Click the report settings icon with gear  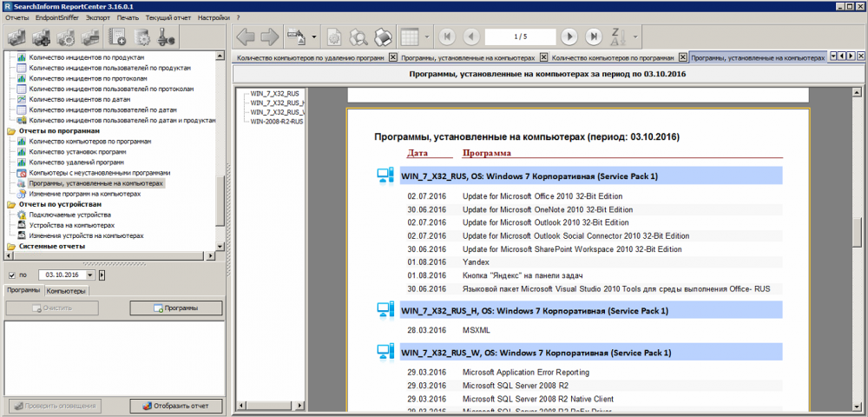pyautogui.click(x=66, y=37)
